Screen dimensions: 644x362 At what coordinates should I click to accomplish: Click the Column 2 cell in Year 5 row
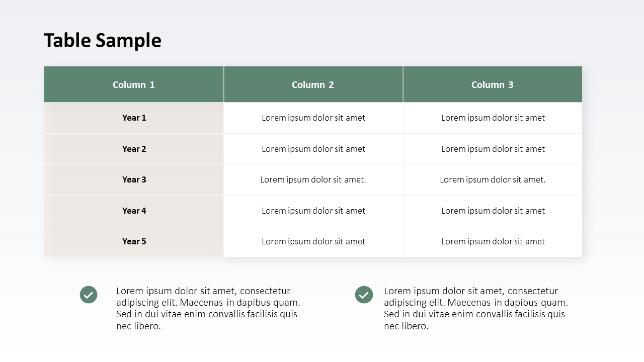(313, 241)
